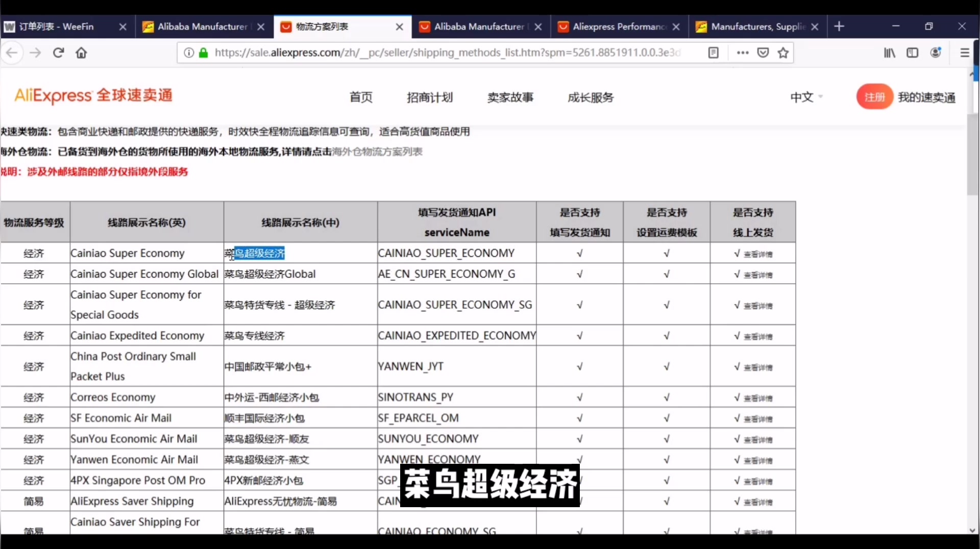Screen dimensions: 980x549
Task: Click the address bar URL field
Action: click(447, 53)
